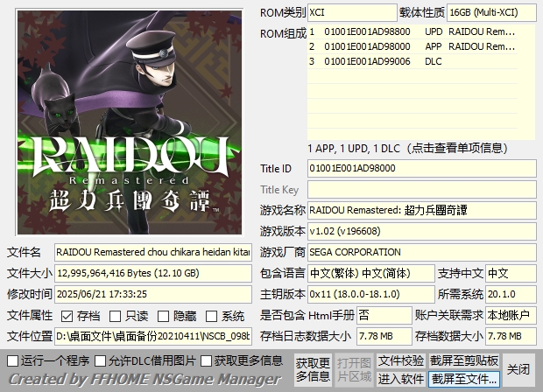Click the 进入软件 button

[401, 379]
